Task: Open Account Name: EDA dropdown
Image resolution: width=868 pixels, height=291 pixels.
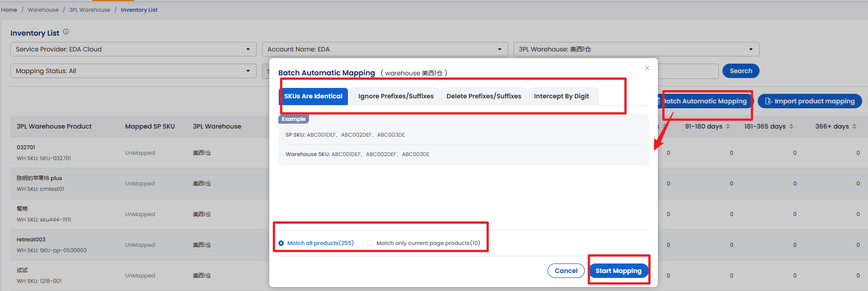Action: (385, 49)
